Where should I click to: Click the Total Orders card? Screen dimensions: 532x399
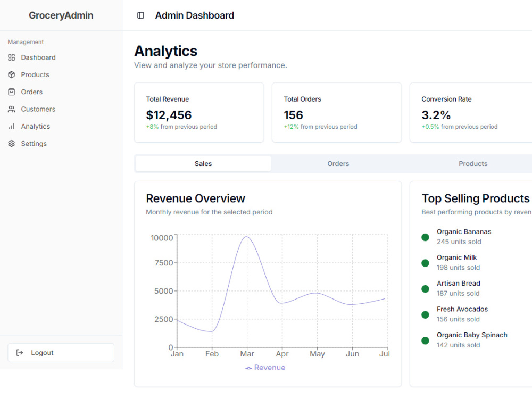point(337,113)
